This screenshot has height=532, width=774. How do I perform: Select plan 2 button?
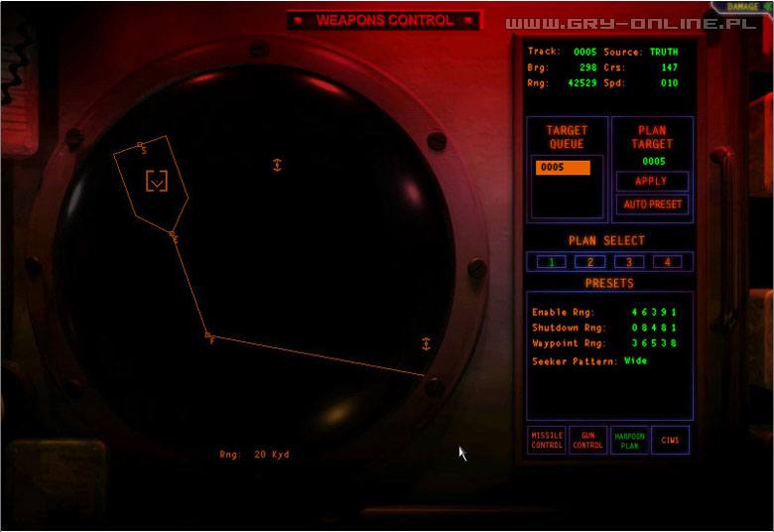tap(589, 262)
